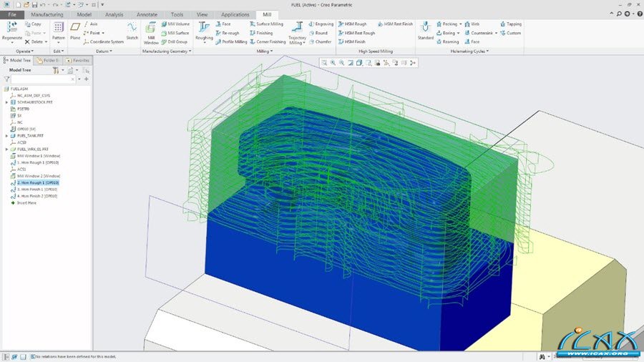
Task: Open the File menu
Action: (12, 14)
